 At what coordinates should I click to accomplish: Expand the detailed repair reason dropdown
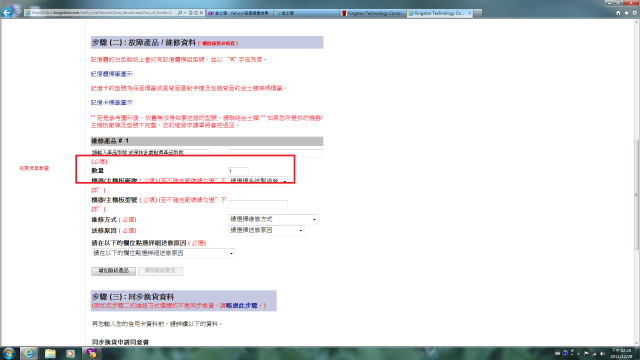163,253
